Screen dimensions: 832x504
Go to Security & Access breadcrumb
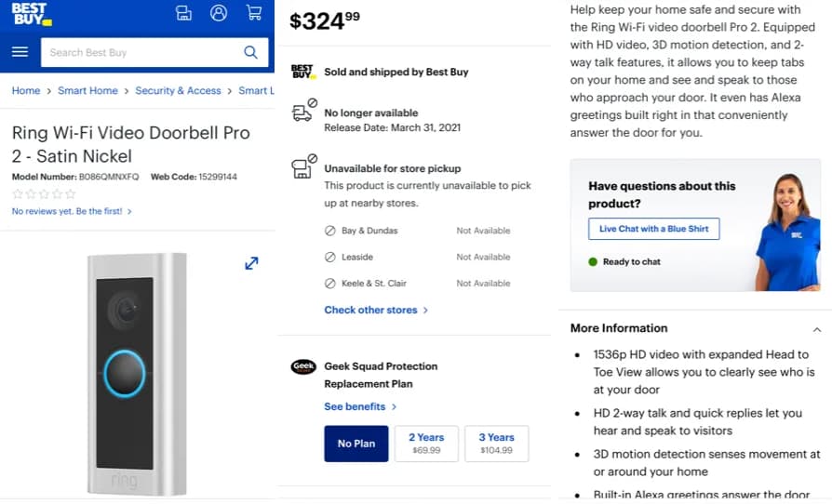coord(178,91)
